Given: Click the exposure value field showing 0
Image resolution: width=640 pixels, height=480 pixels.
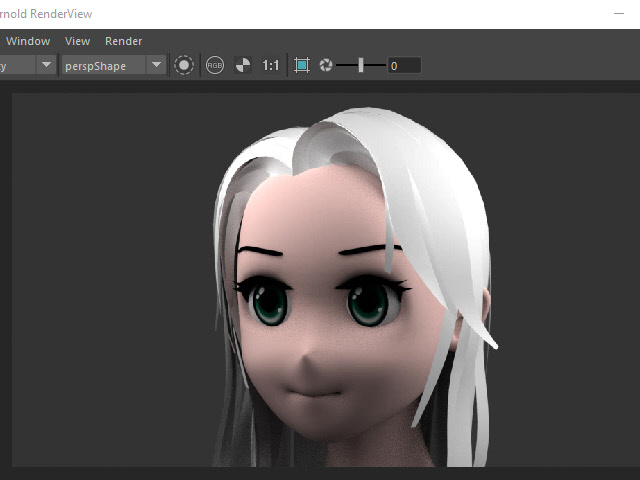Looking at the screenshot, I should (x=403, y=65).
